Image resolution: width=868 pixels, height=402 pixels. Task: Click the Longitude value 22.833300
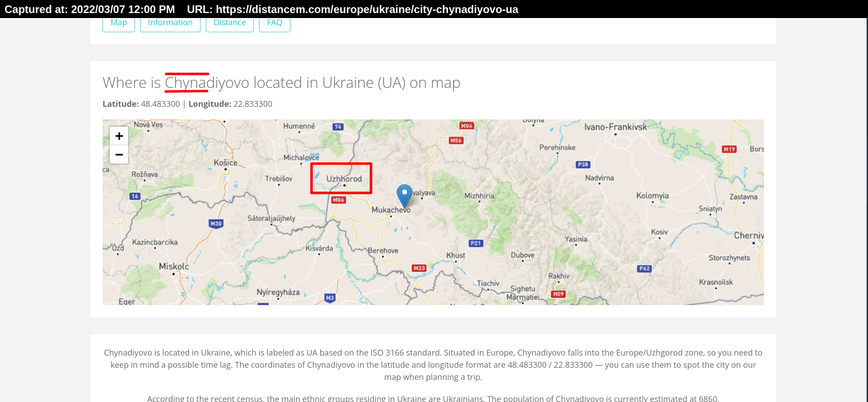(x=253, y=104)
